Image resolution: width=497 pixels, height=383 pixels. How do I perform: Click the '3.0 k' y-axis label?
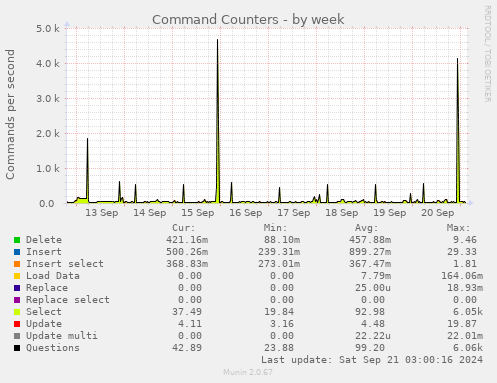[48, 99]
